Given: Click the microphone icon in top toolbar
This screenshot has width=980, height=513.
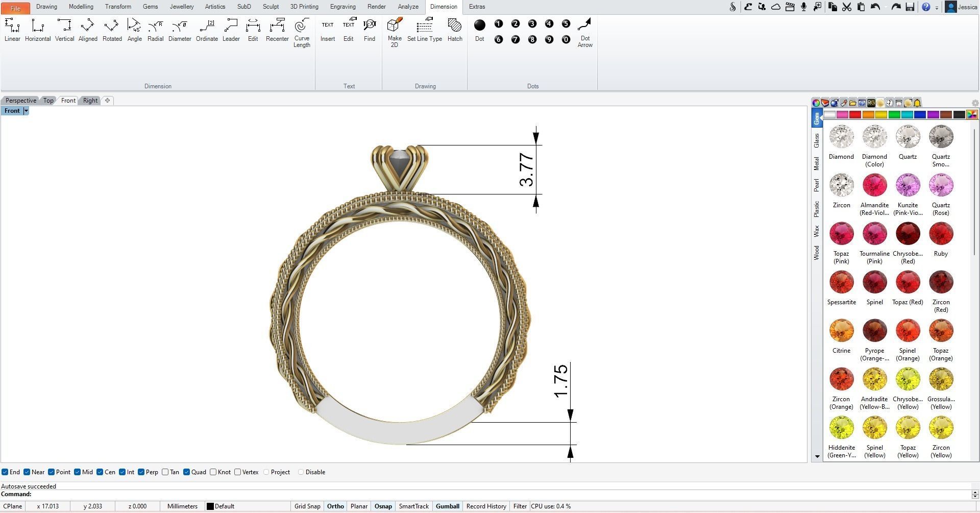Looking at the screenshot, I should [804, 7].
